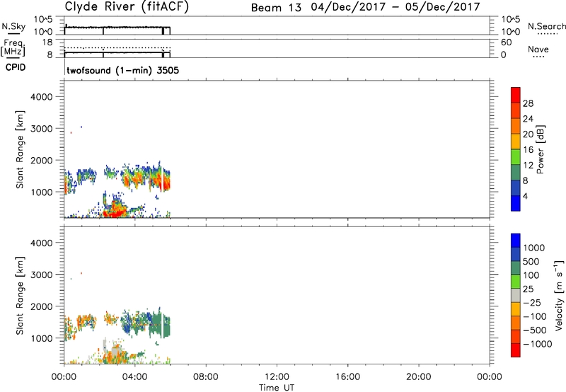Click the 'Time UT' axis title

click(277, 388)
